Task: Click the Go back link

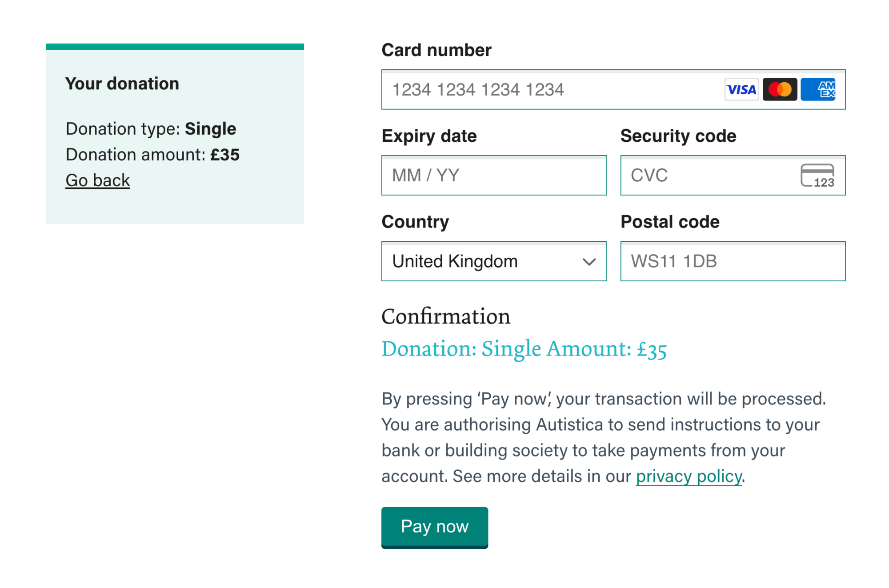Action: tap(97, 180)
